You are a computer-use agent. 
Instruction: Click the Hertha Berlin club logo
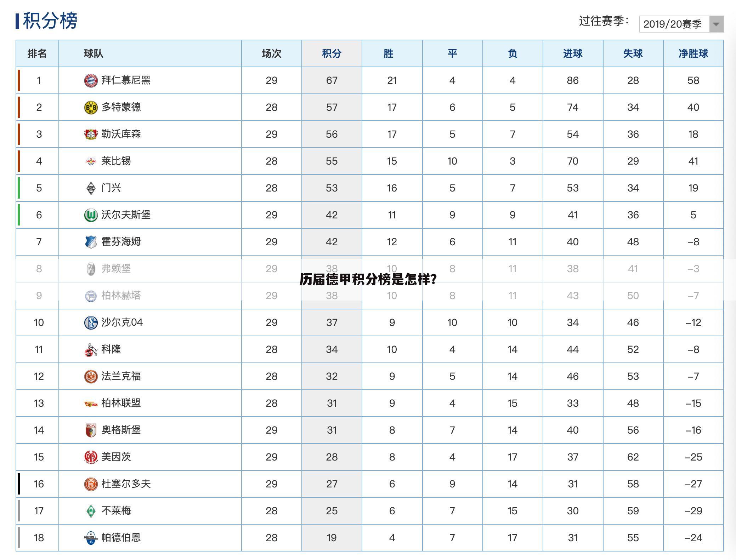click(x=91, y=296)
